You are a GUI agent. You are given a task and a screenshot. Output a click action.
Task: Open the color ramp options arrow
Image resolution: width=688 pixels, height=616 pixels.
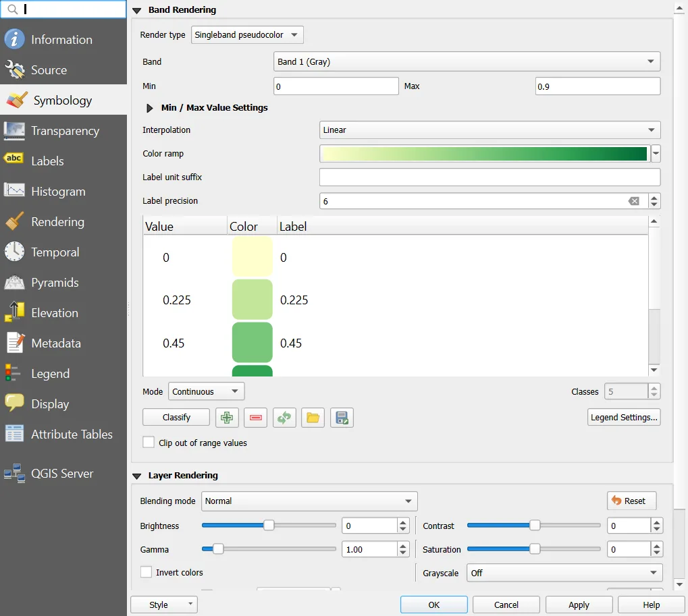pyautogui.click(x=656, y=153)
